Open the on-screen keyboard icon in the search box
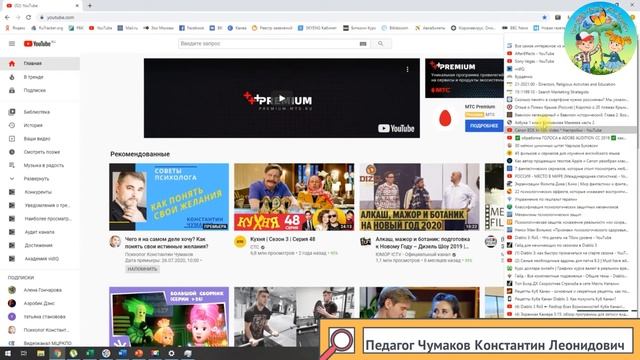Screen dimensions: 640x360 tap(363, 44)
